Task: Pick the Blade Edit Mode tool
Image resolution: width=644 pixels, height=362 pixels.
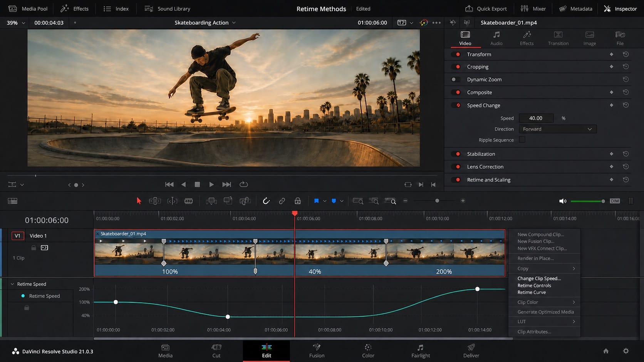Action: tap(189, 201)
